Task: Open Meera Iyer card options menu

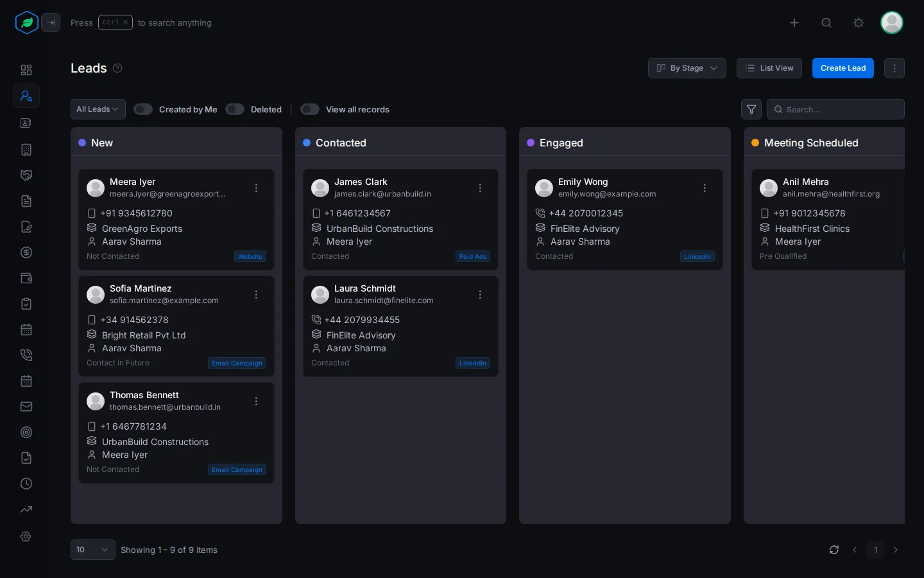Action: pyautogui.click(x=256, y=188)
